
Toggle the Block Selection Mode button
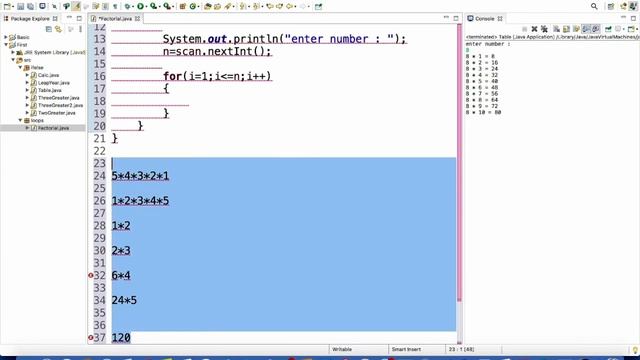[105, 7]
